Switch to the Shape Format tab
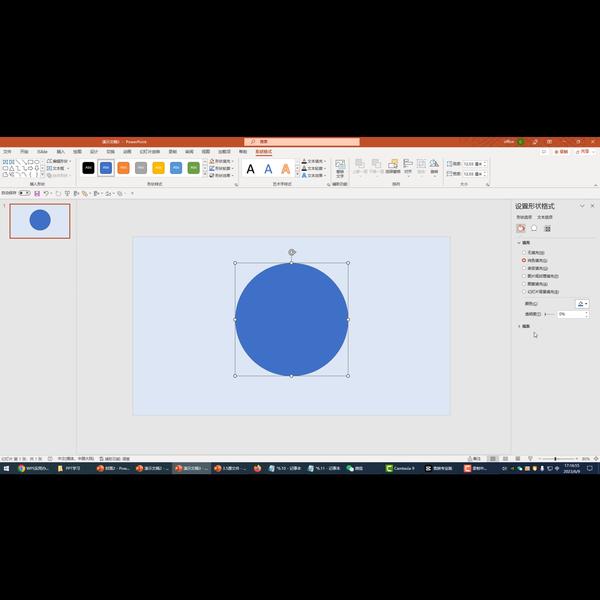Viewport: 600px width, 600px height. tap(264, 152)
